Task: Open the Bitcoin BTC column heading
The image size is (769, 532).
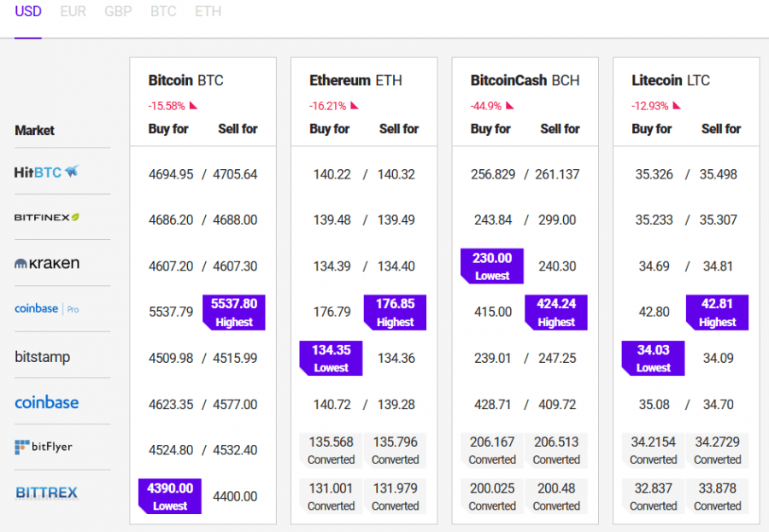Action: tap(186, 80)
